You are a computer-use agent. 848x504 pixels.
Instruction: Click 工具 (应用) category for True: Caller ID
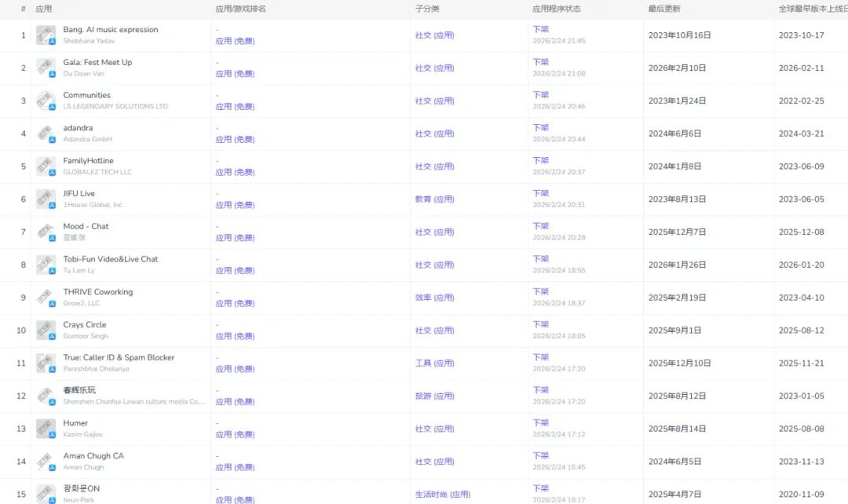tap(434, 363)
